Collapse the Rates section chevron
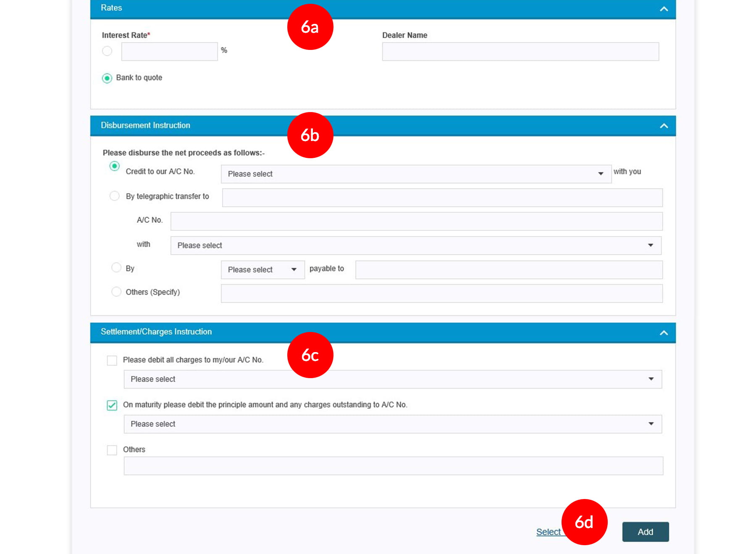This screenshot has width=756, height=554. [664, 9]
